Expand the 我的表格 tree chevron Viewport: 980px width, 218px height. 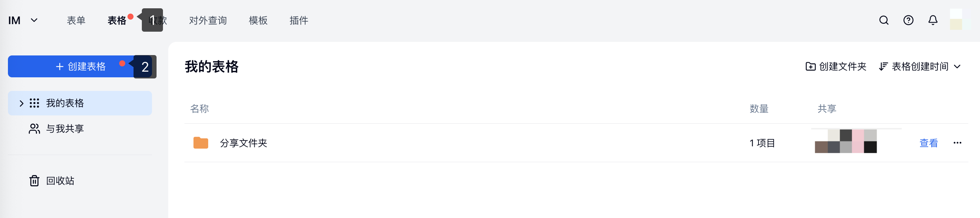pos(21,103)
